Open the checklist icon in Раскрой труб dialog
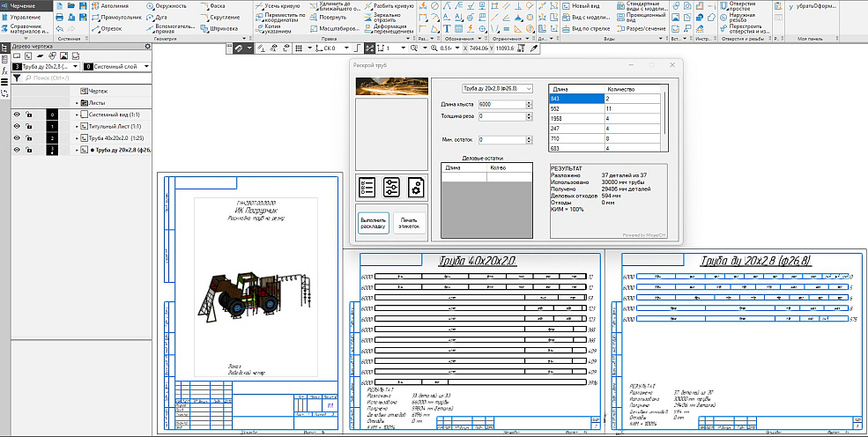This screenshot has height=437, width=868. tap(368, 187)
